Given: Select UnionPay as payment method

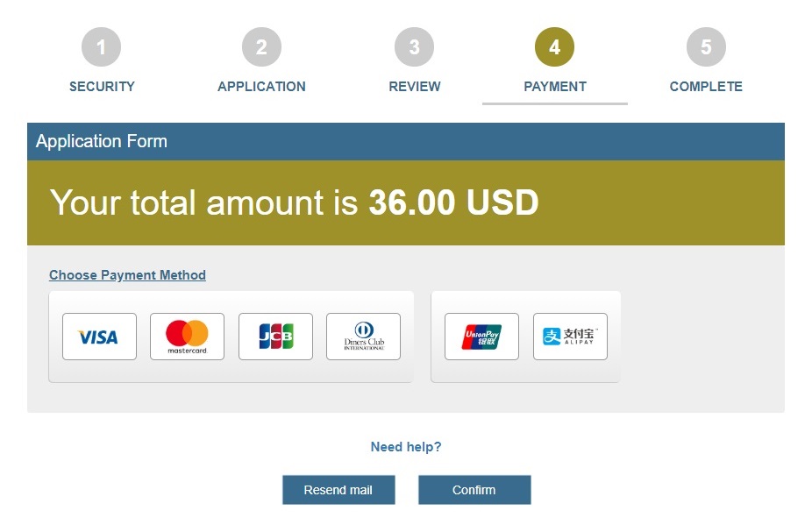Looking at the screenshot, I should coord(481,336).
